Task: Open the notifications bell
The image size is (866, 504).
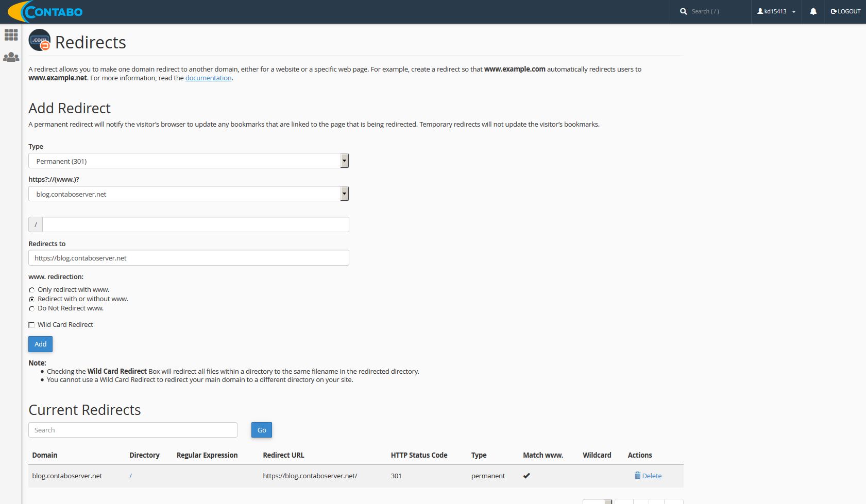Action: point(813,11)
